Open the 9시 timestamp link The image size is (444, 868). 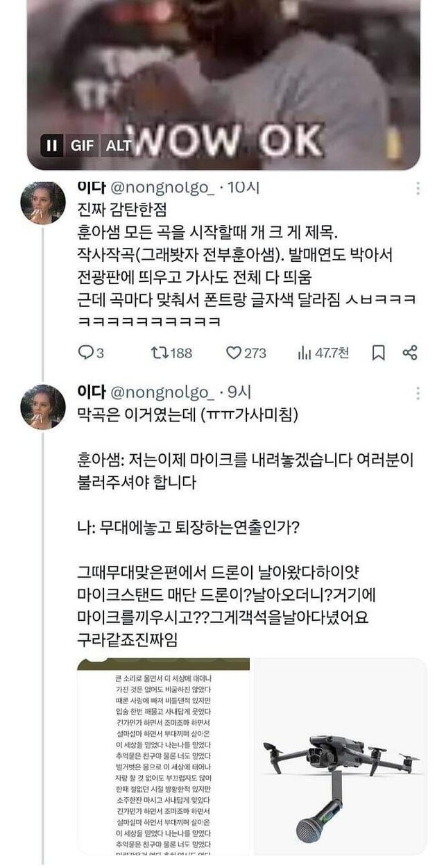240,393
